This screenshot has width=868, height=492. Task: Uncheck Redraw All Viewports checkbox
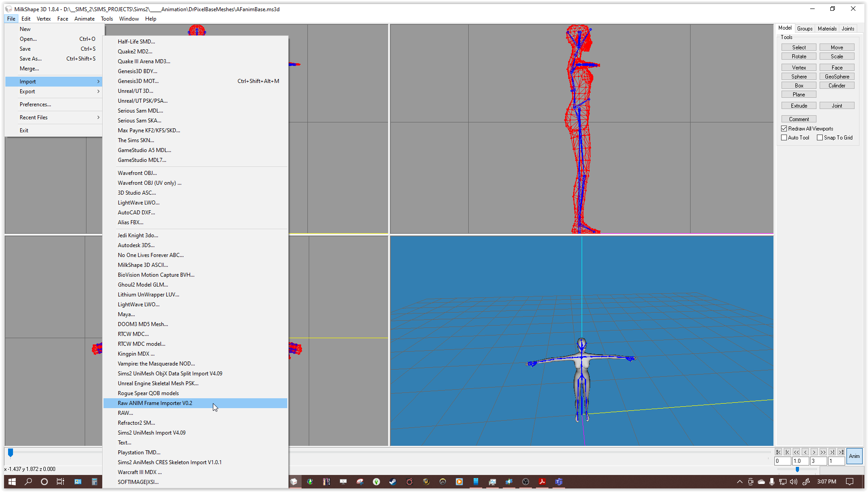coord(784,129)
